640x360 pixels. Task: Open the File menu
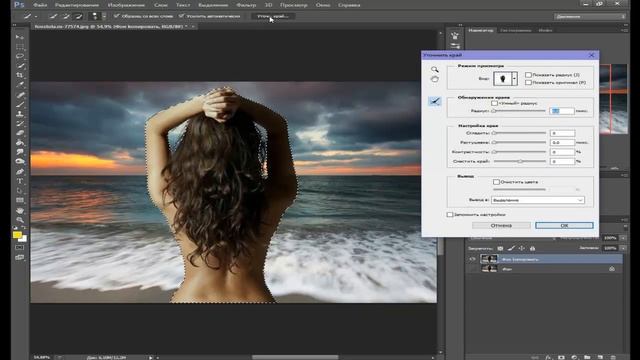[40, 5]
